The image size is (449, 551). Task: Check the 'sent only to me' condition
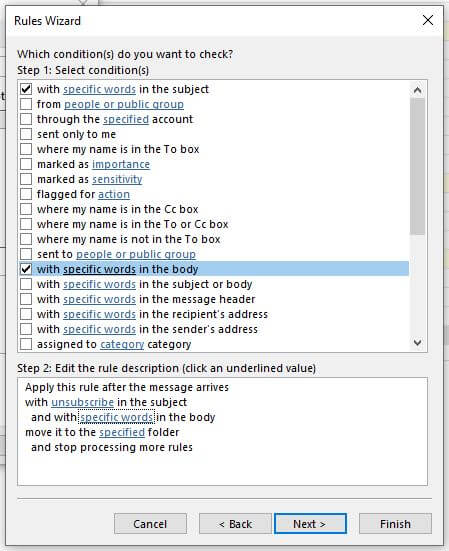point(26,134)
